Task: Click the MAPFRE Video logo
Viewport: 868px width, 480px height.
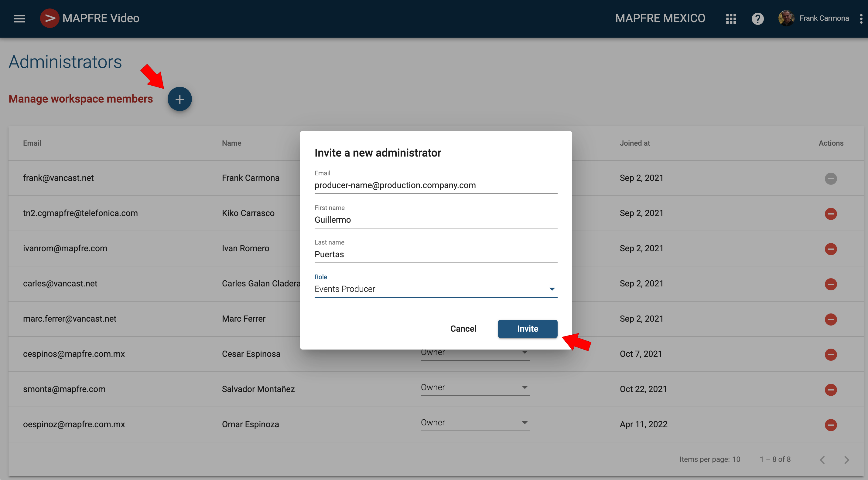Action: (x=50, y=18)
